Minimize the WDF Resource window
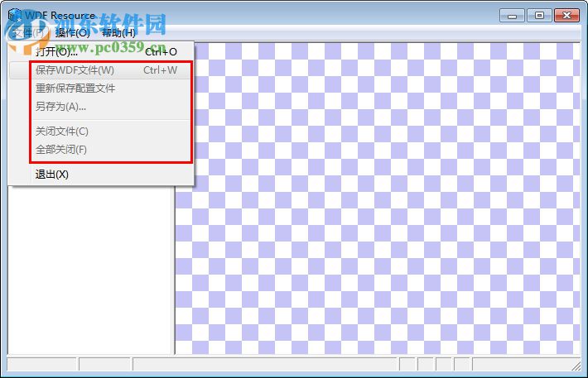 click(x=512, y=16)
